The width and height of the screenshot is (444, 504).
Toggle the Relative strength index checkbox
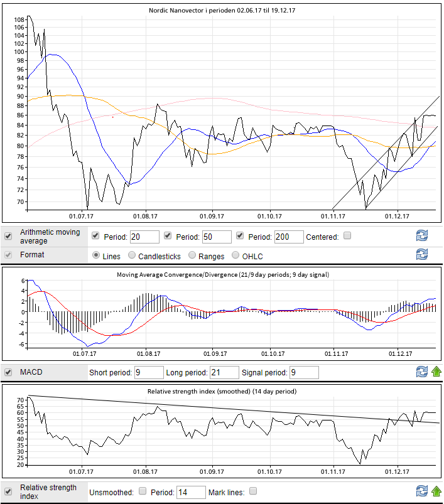point(8,492)
